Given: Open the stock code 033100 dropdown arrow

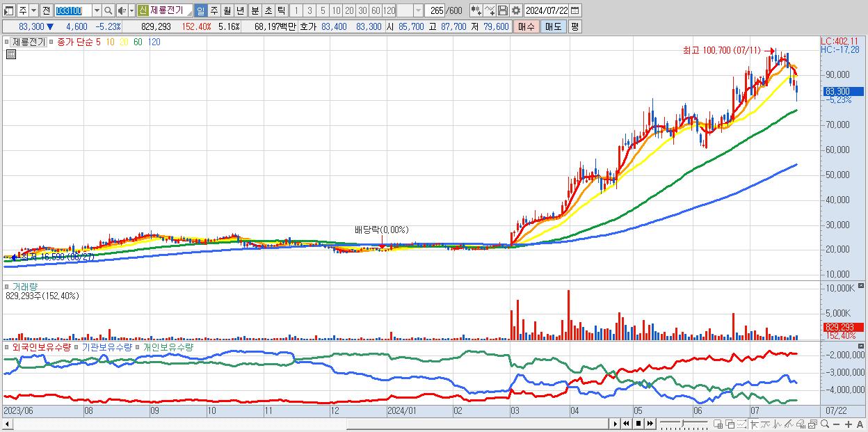Looking at the screenshot, I should pyautogui.click(x=97, y=10).
